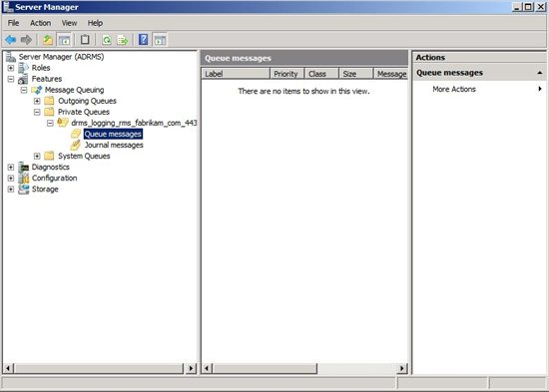Viewport: 549px width, 392px height.
Task: Expand the Roles tree node
Action: [11, 68]
